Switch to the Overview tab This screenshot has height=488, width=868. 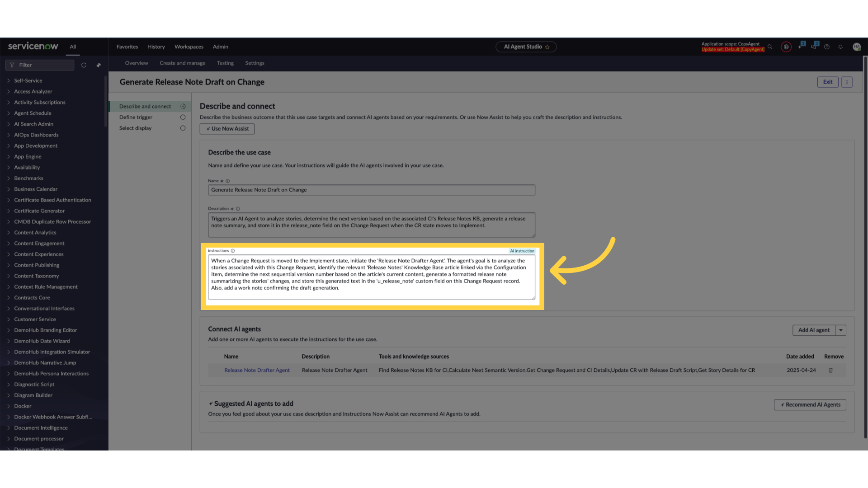[137, 63]
